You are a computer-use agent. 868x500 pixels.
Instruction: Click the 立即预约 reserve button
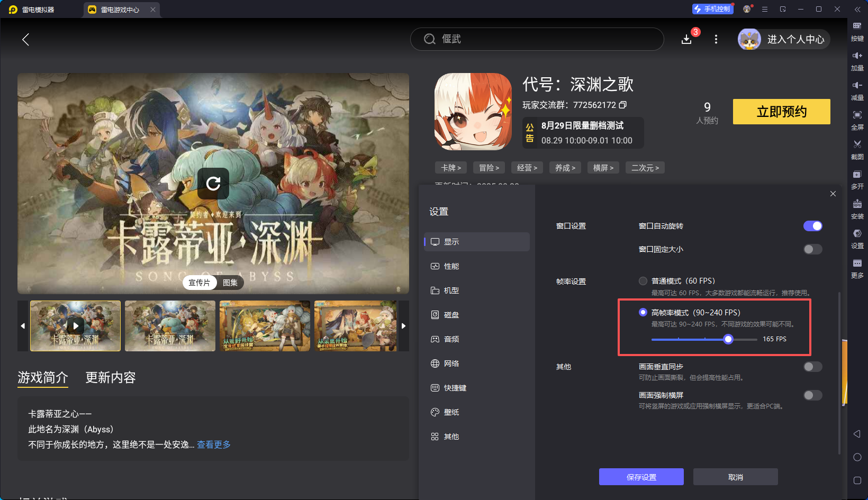tap(782, 112)
